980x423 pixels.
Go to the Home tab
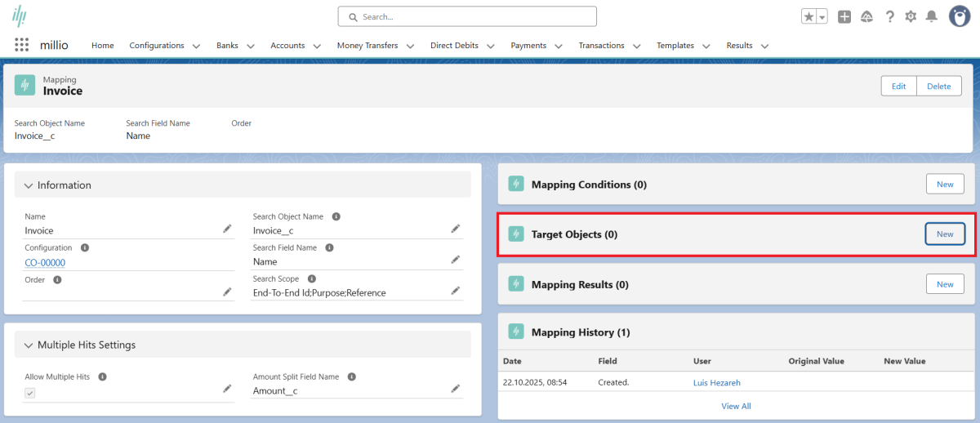tap(103, 46)
